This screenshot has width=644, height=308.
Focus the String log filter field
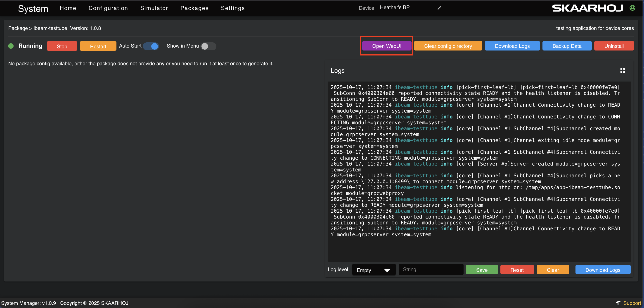[x=431, y=269]
